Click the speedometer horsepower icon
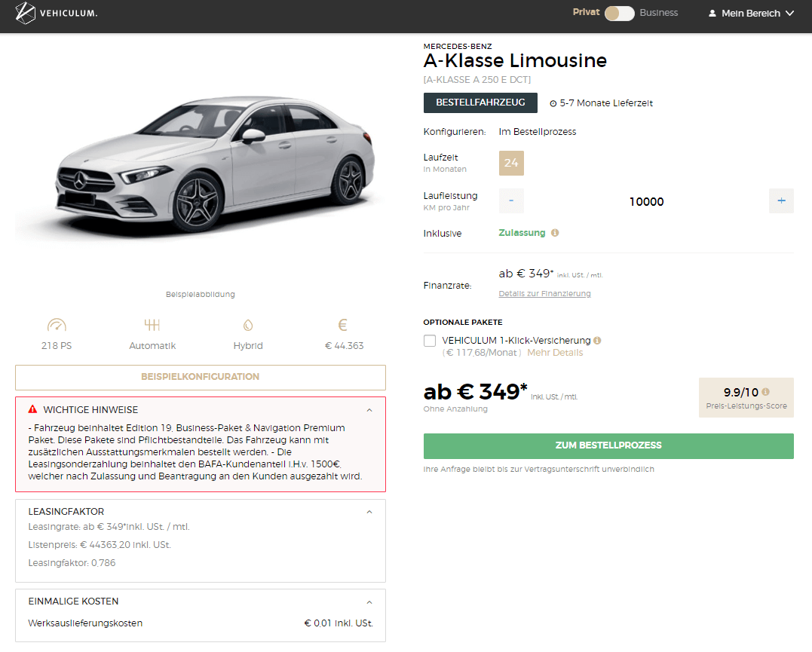This screenshot has width=812, height=652. pyautogui.click(x=57, y=325)
